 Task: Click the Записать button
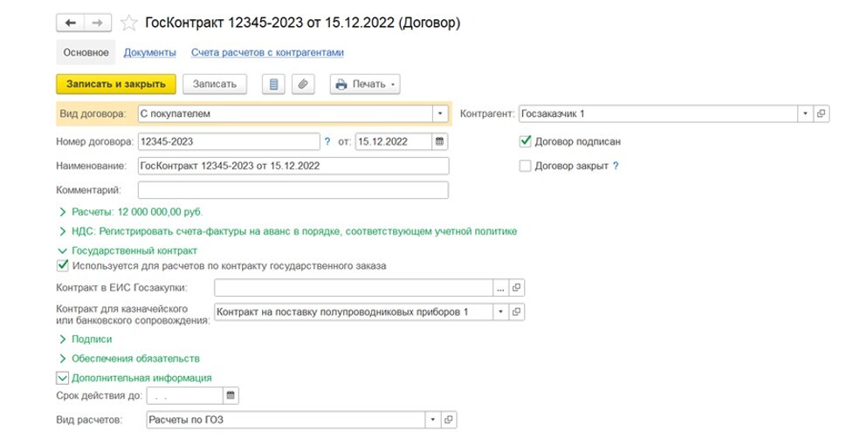pos(214,84)
